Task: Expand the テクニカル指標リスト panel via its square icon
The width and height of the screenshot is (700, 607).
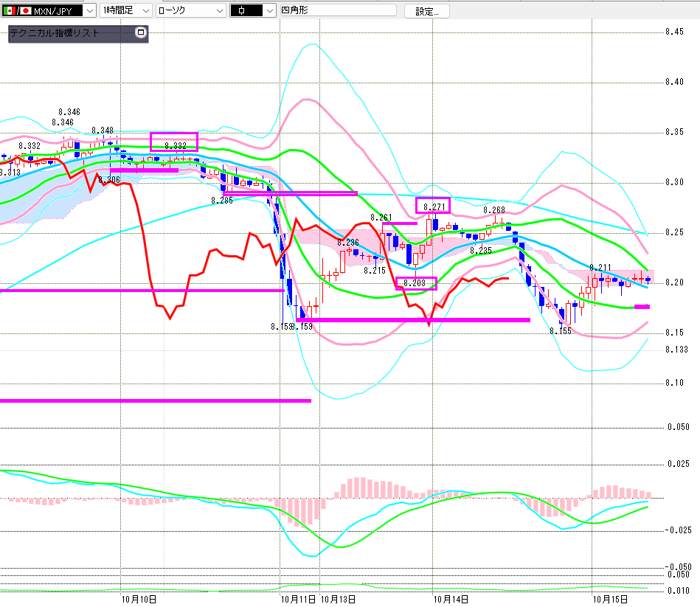Action: point(141,33)
